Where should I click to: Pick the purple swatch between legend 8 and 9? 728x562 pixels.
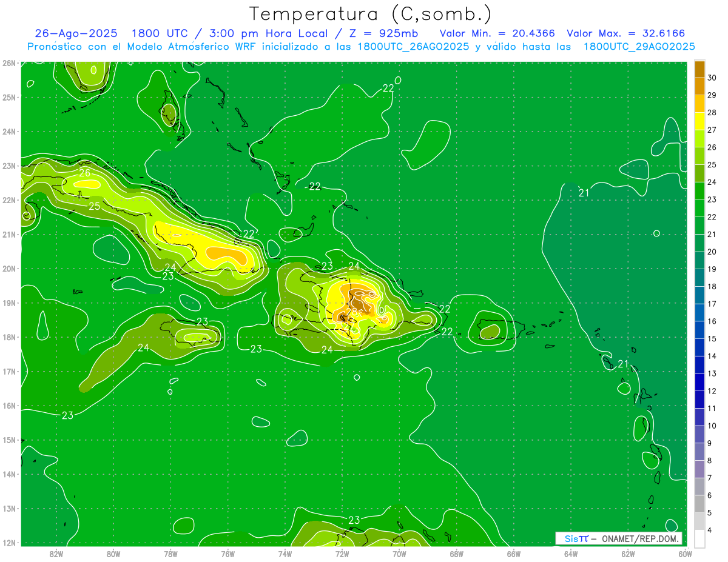[699, 452]
